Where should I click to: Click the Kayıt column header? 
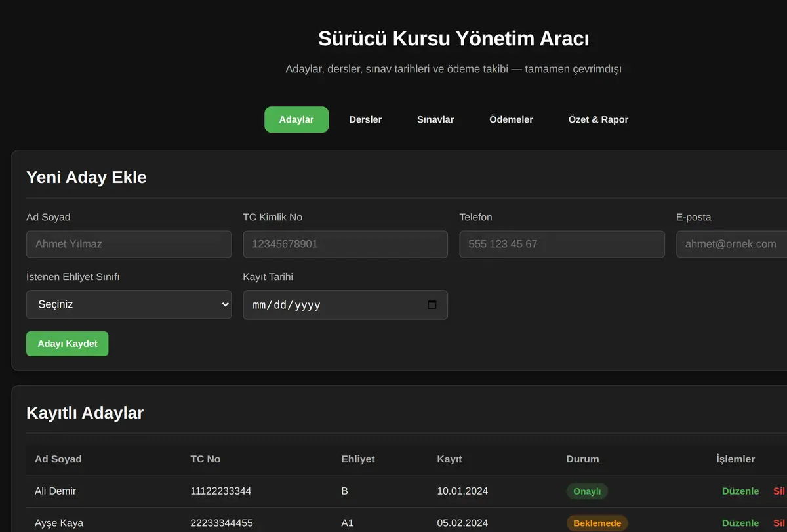(450, 459)
